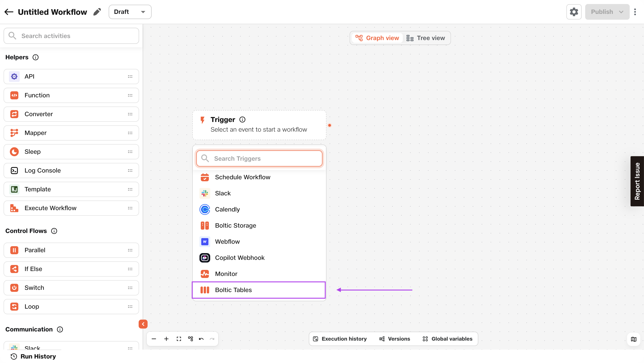Select the Calendly trigger icon
The width and height of the screenshot is (644, 363).
point(205,209)
